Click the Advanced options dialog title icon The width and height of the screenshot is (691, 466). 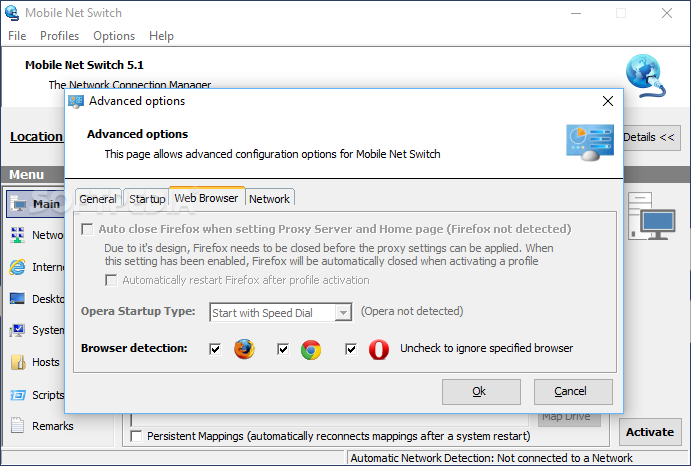coord(76,102)
